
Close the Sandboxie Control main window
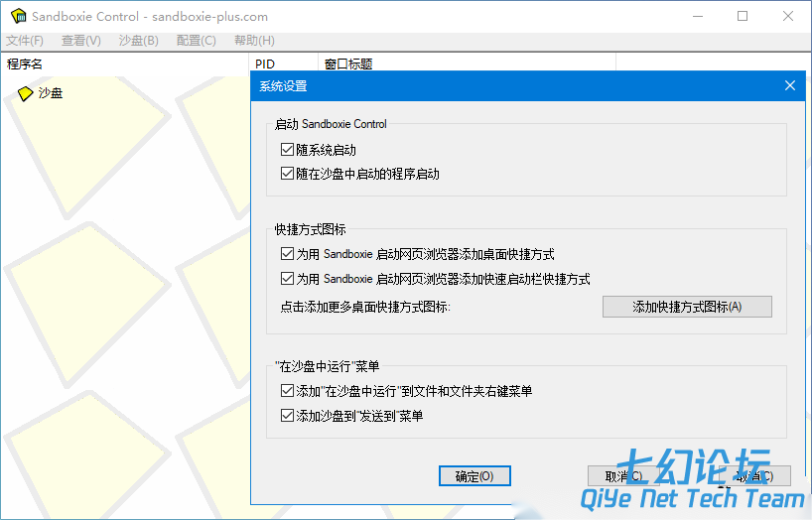pyautogui.click(x=788, y=16)
